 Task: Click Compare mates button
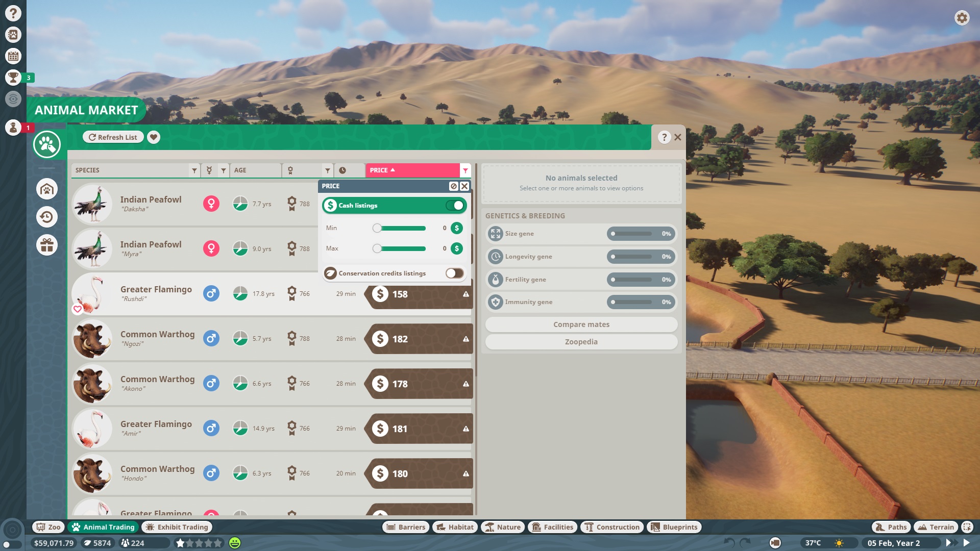tap(581, 324)
